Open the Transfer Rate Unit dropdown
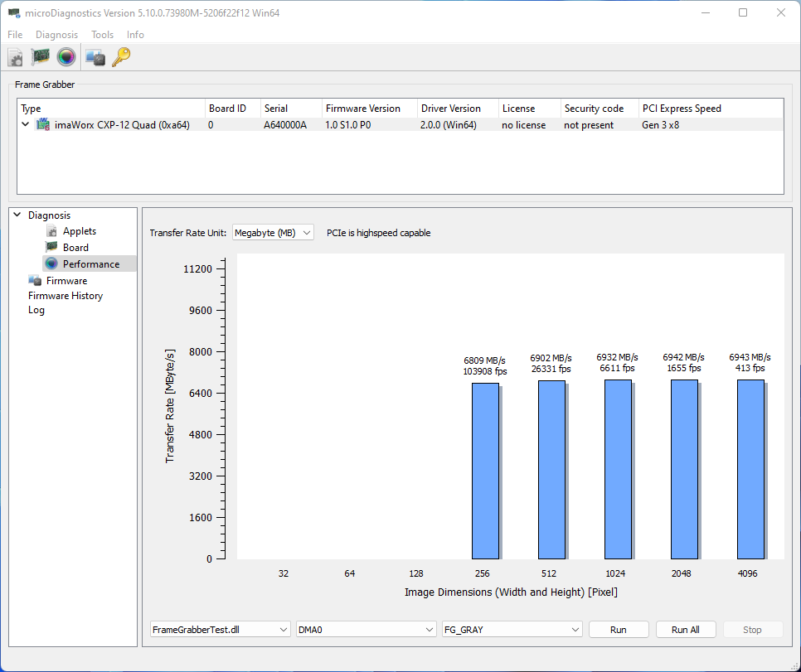 (x=273, y=233)
